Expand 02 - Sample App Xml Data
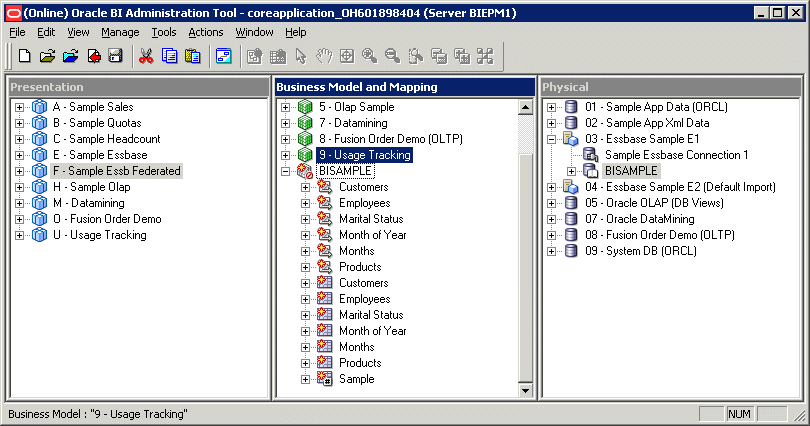 coord(551,123)
